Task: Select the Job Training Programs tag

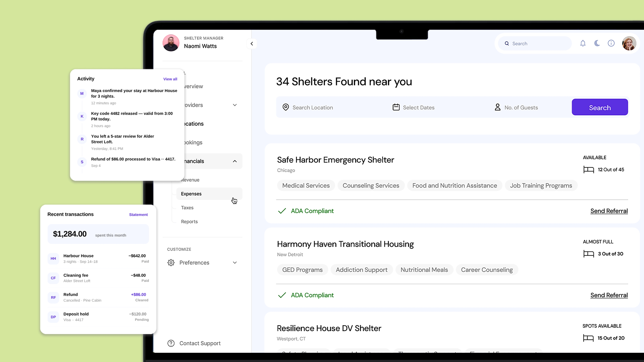Action: (x=541, y=186)
